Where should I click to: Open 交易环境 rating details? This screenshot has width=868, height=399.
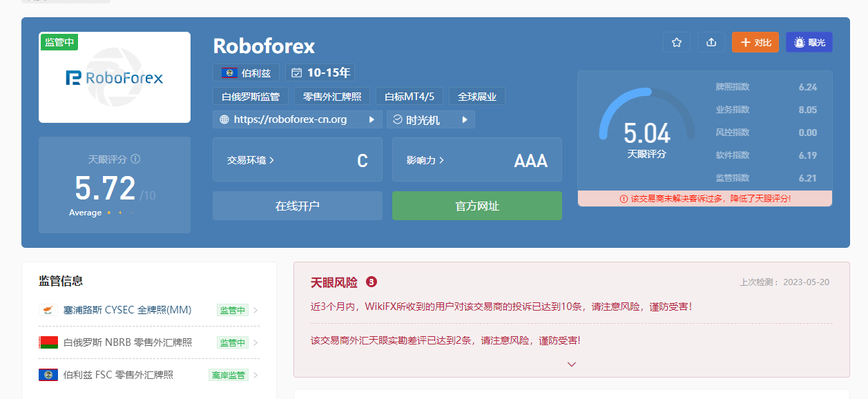tap(298, 159)
